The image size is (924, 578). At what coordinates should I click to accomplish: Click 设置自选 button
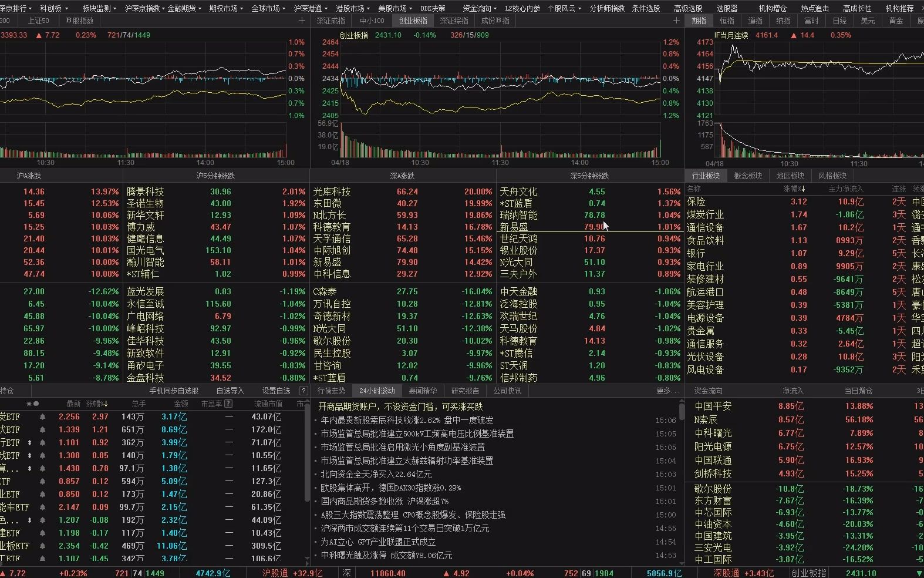pos(276,391)
